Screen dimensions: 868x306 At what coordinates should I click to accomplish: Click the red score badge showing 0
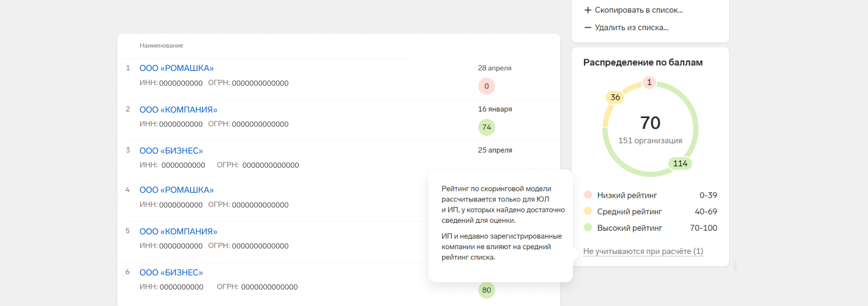click(487, 86)
